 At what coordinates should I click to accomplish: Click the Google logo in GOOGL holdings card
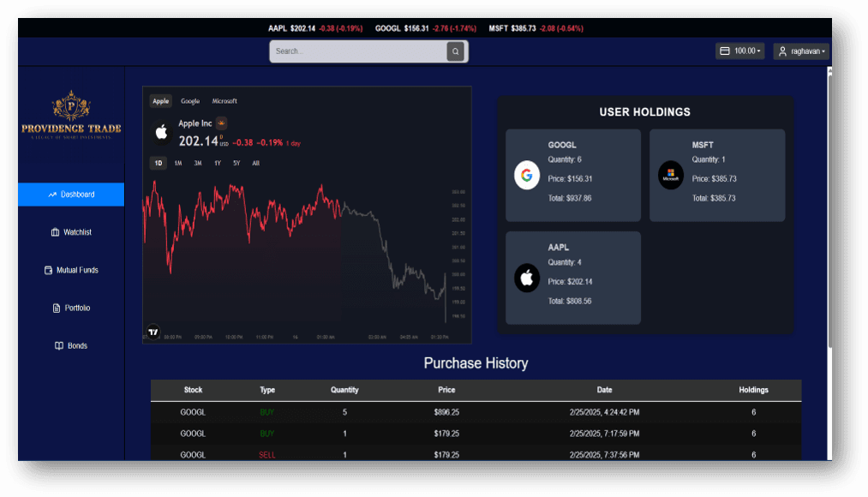coord(526,175)
